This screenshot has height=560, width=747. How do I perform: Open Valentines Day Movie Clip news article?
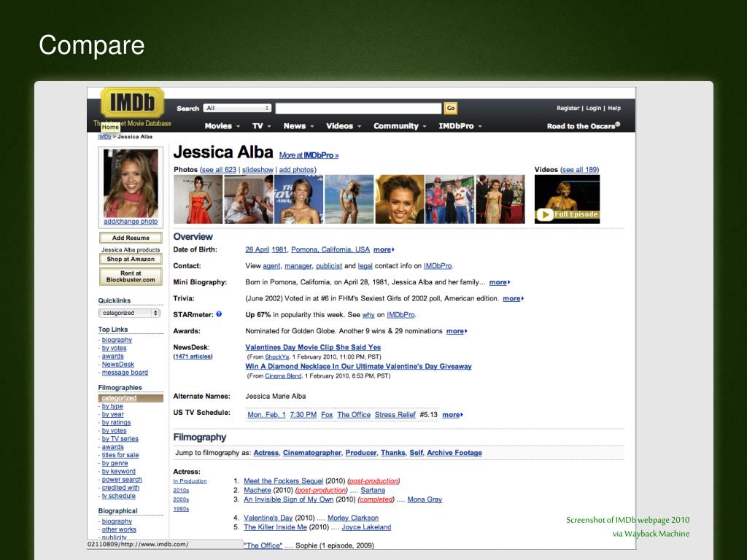coord(313,347)
